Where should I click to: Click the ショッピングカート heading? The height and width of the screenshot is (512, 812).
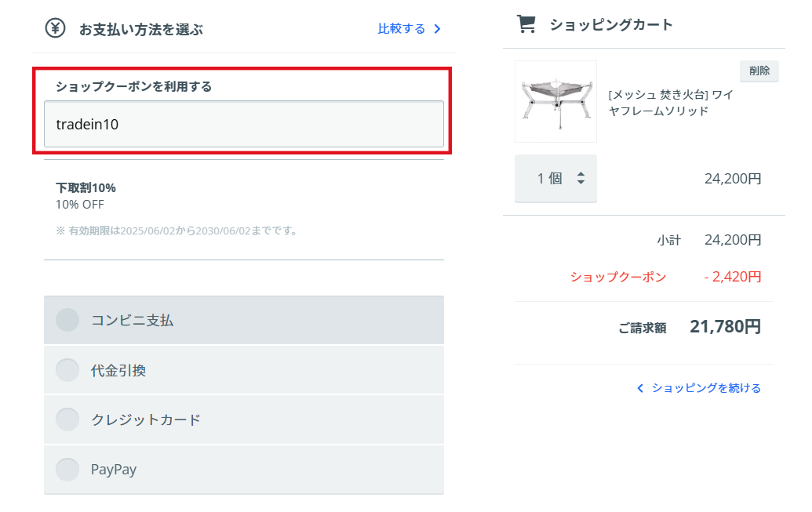[x=611, y=24]
